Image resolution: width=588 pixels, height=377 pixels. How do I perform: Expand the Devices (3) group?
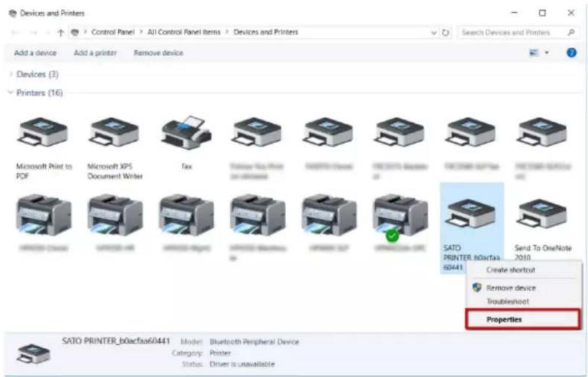pos(11,74)
